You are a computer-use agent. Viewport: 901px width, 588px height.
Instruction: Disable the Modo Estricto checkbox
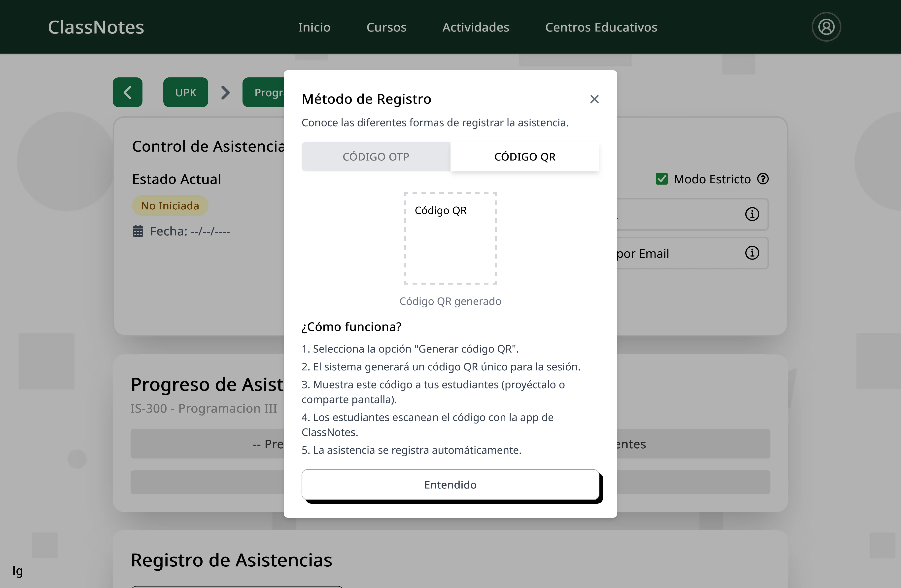[662, 178]
